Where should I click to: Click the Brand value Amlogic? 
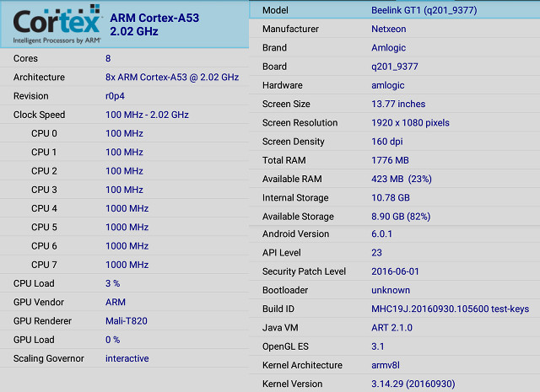coord(388,48)
